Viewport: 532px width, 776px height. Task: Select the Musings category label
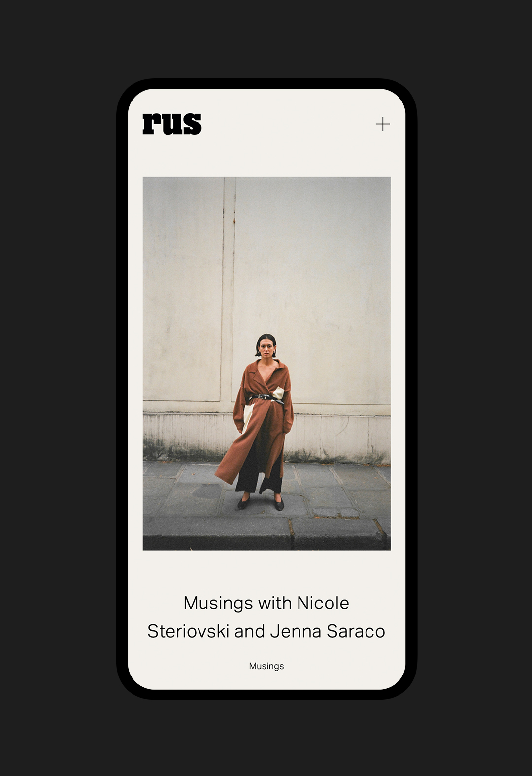(x=266, y=666)
